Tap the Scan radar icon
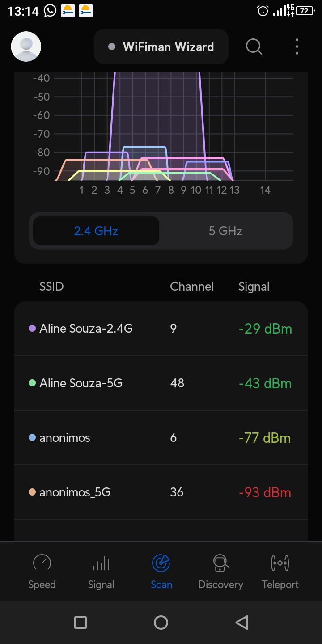This screenshot has width=322, height=644. [161, 563]
